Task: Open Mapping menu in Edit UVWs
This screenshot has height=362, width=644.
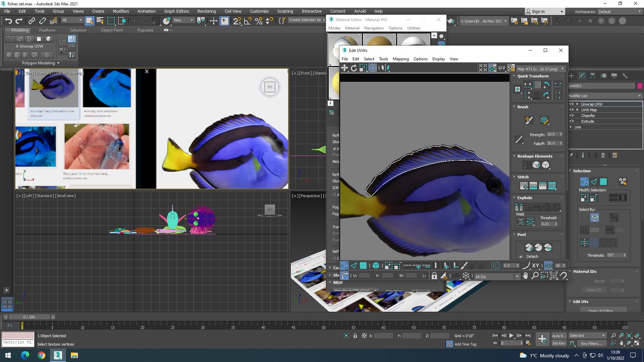Action: click(x=400, y=59)
